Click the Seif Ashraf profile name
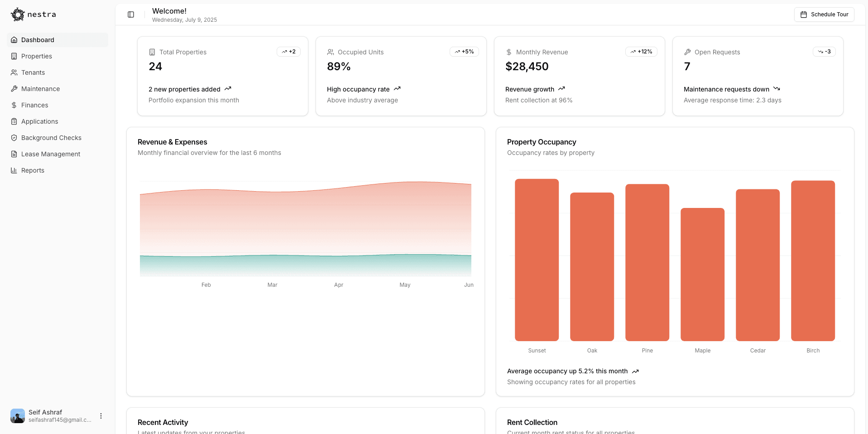Screen dimensions: 868x434 tap(45, 412)
